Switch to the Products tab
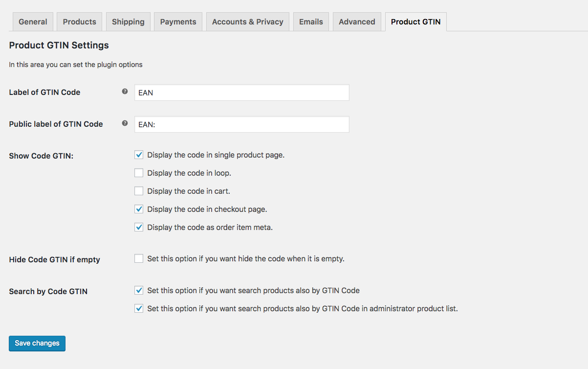 coord(79,22)
